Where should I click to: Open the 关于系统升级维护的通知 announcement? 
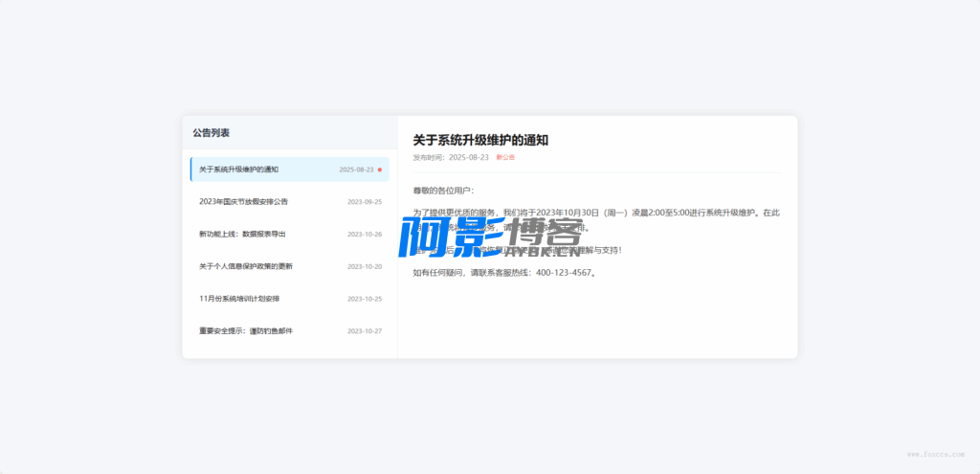(x=239, y=169)
